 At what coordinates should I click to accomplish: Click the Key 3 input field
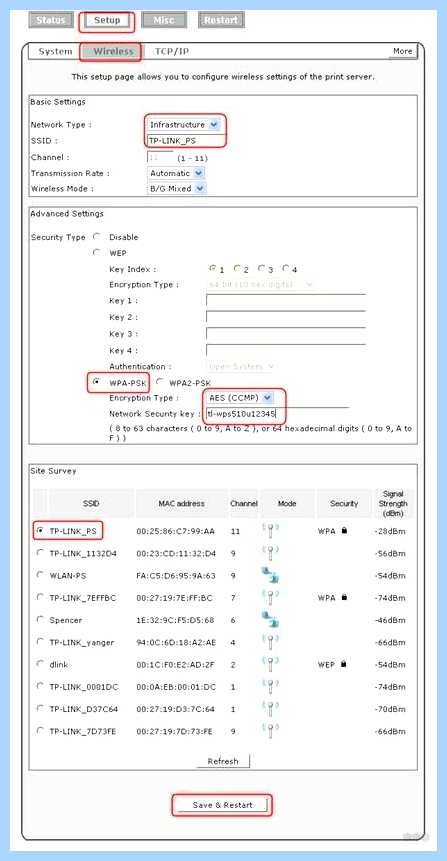286,333
